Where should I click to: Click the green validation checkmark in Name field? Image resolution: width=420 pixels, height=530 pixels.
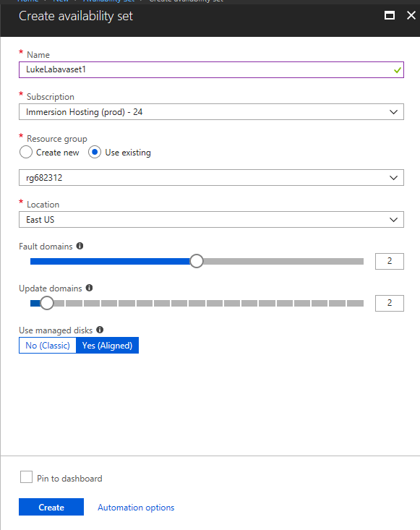click(398, 70)
